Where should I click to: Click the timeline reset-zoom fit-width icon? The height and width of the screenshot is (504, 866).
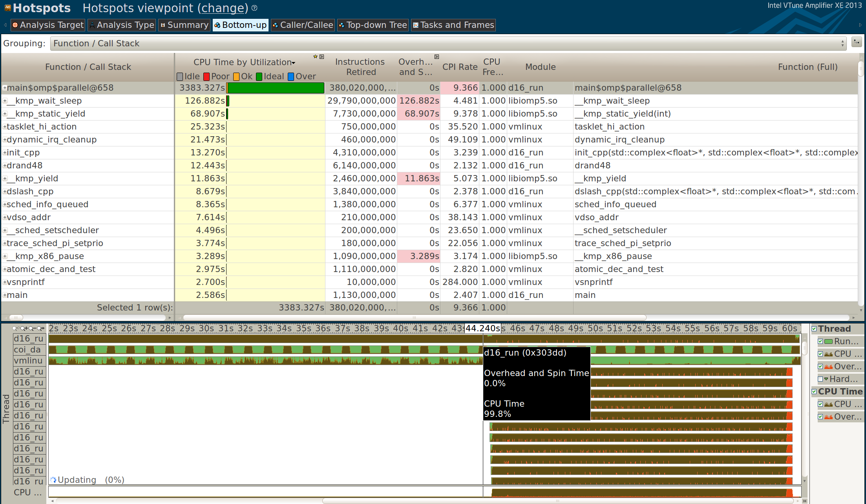pos(40,328)
